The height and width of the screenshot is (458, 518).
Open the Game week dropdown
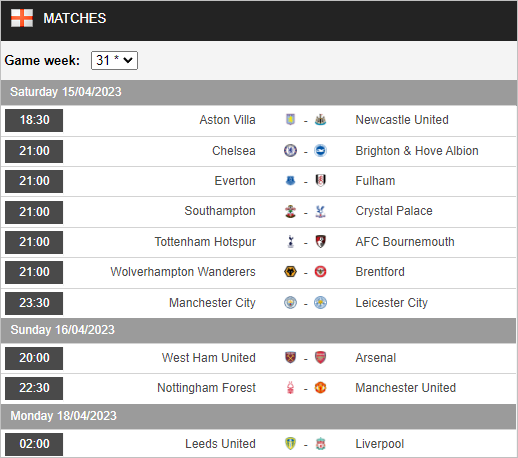(114, 60)
